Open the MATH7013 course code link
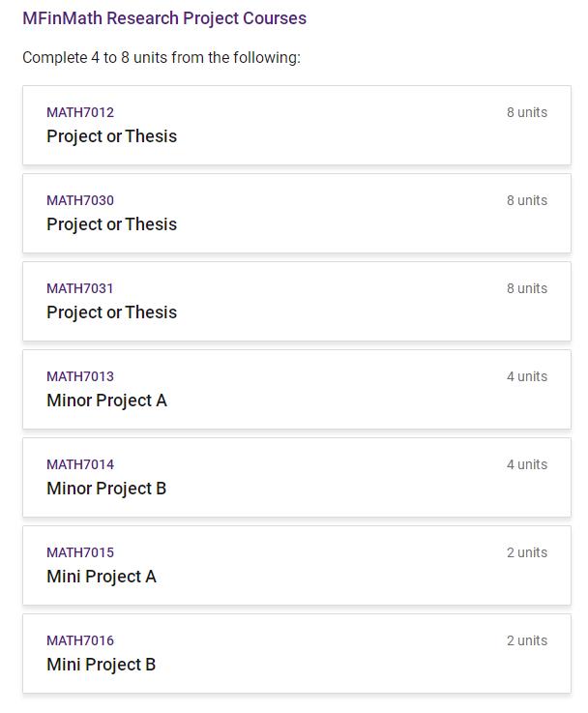 tap(80, 376)
